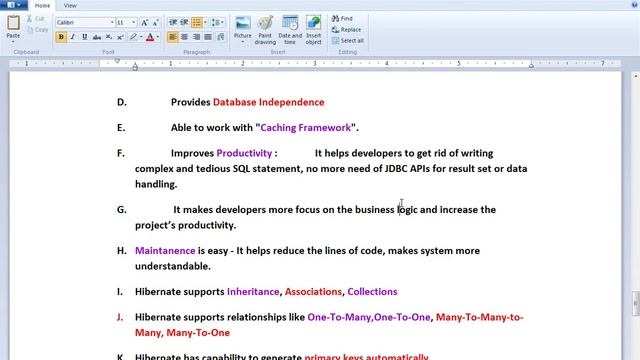Screen dimensions: 640x360
Task: Insert Date and time
Action: click(x=290, y=30)
